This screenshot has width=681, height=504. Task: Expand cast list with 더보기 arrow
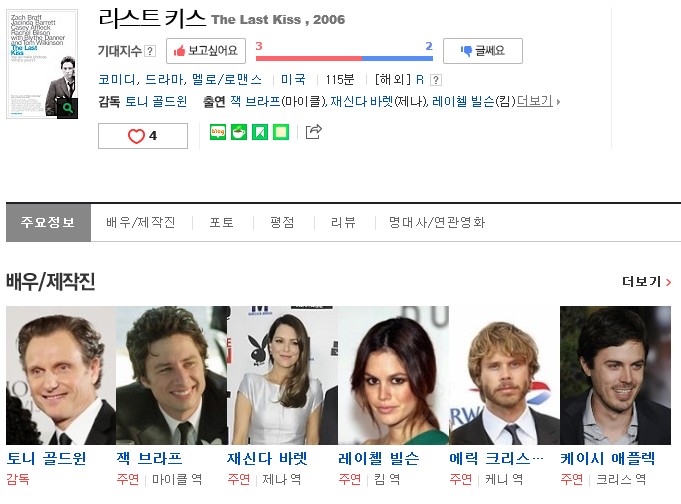[538, 101]
